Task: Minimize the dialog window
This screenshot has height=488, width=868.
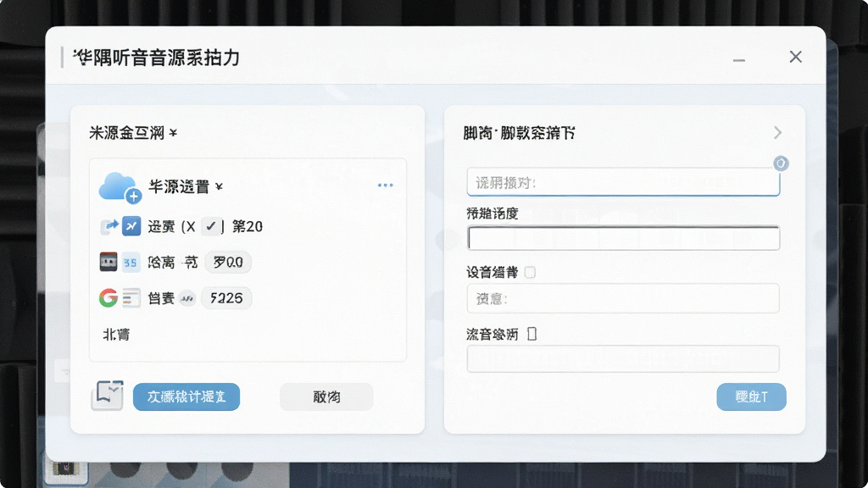Action: tap(739, 60)
